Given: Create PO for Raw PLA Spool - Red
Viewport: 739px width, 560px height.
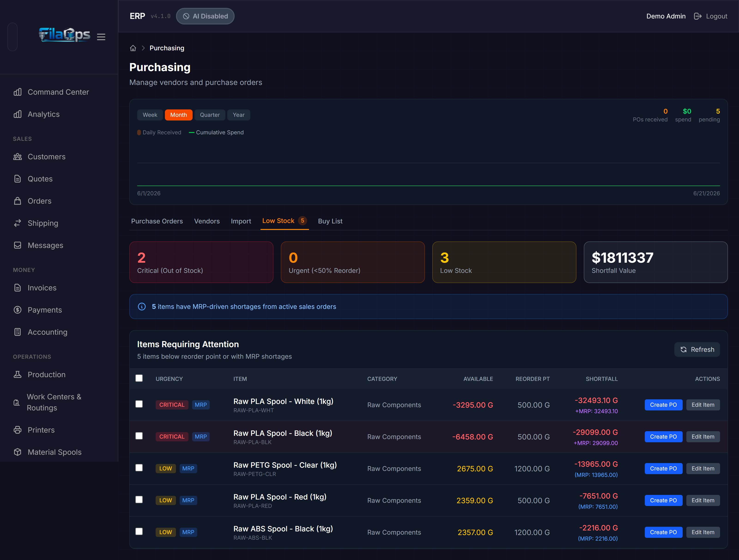Looking at the screenshot, I should point(663,500).
